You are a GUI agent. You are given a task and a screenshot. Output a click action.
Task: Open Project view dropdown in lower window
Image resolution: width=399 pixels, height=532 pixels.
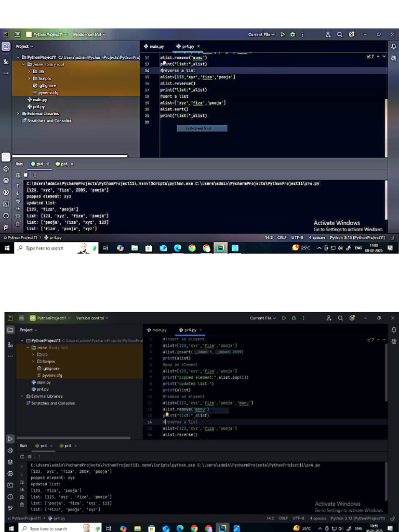click(x=29, y=330)
